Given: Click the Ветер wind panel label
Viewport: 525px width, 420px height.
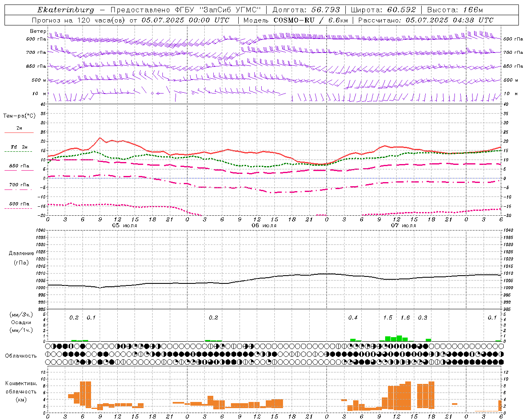Looking at the screenshot, I should tap(38, 31).
